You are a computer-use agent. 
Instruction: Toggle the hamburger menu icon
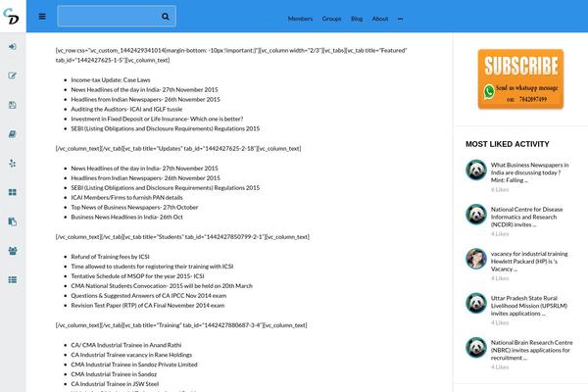42,17
